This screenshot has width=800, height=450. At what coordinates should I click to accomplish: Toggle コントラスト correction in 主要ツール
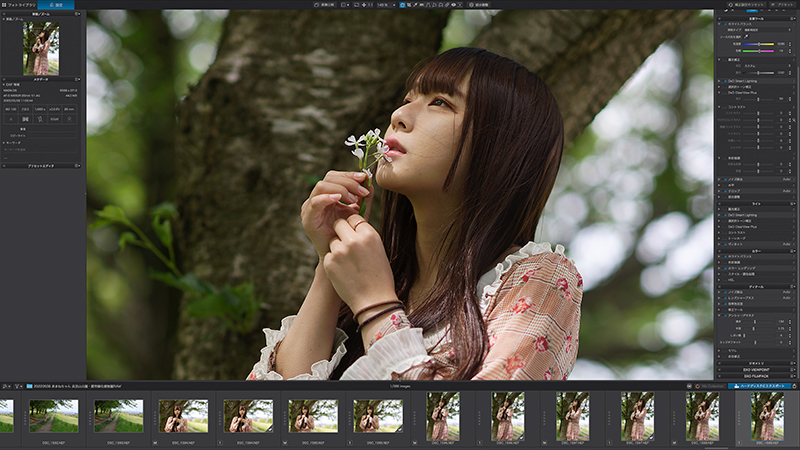(726, 107)
